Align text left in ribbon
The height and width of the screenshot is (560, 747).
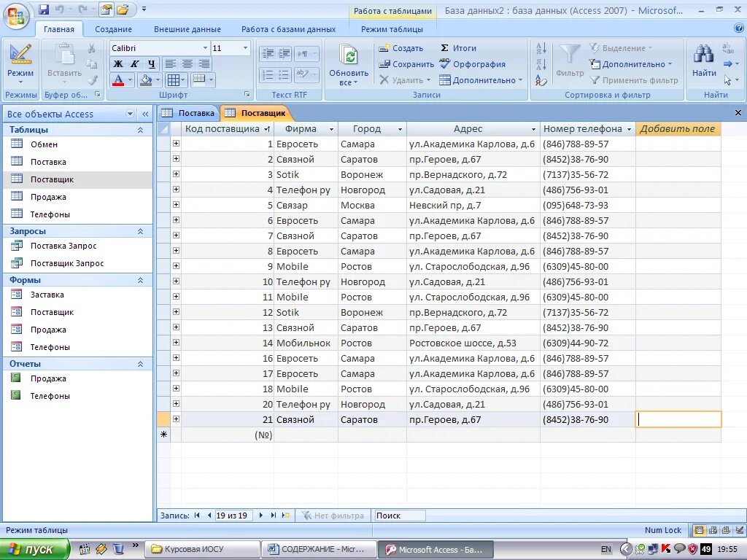point(170,64)
